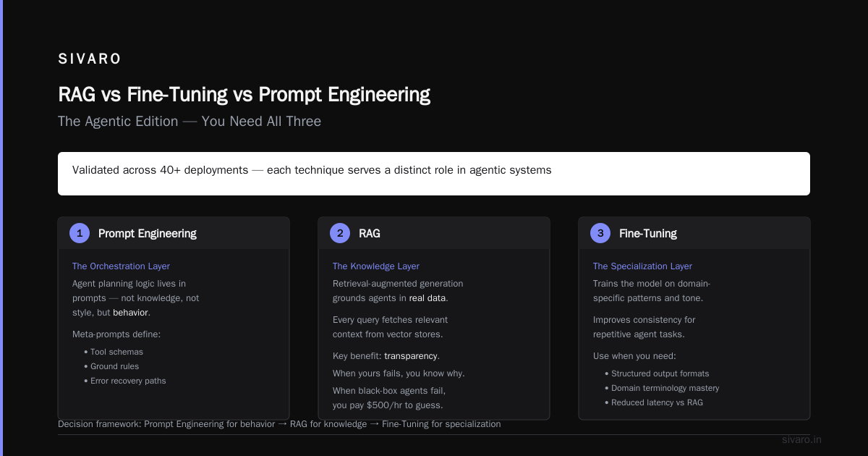Select the RAG card header

click(x=434, y=233)
